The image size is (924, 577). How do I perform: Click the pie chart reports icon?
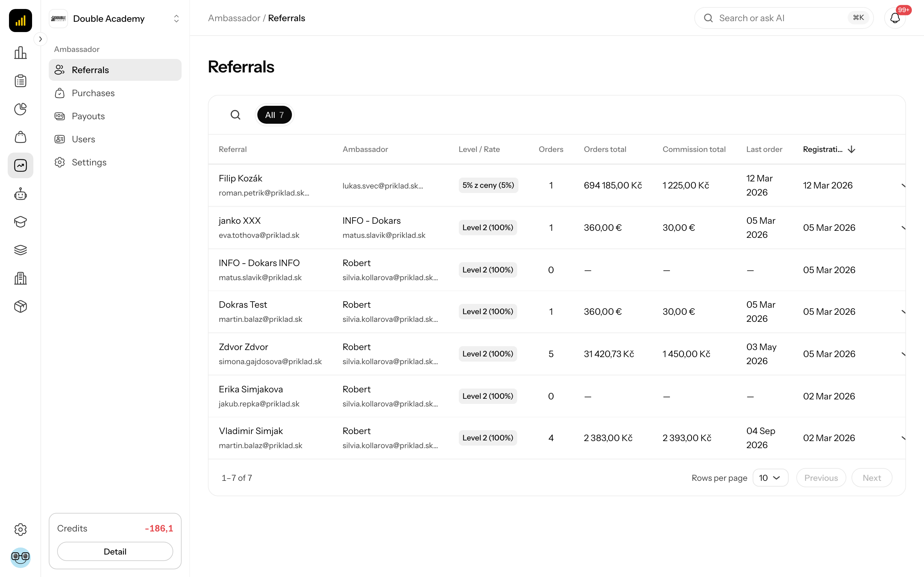20,109
